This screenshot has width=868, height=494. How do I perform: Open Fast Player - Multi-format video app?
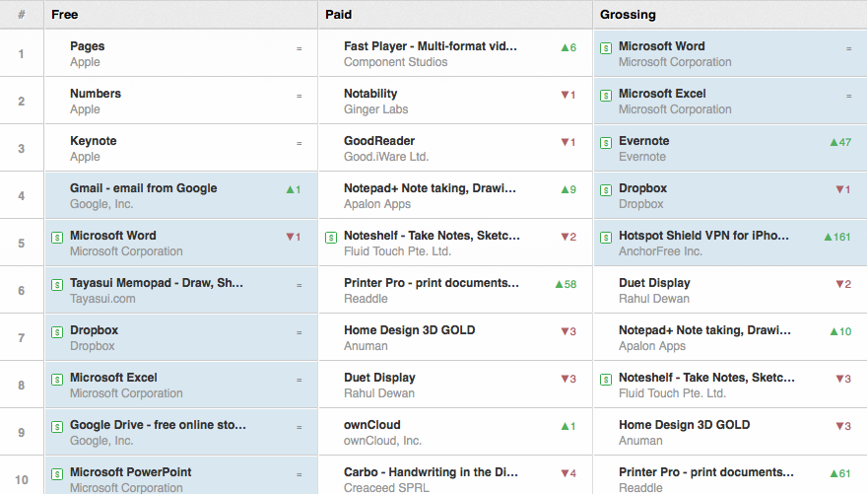[x=431, y=46]
